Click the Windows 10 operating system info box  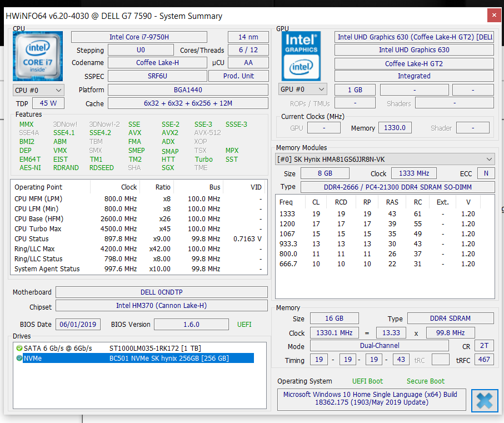370,399
